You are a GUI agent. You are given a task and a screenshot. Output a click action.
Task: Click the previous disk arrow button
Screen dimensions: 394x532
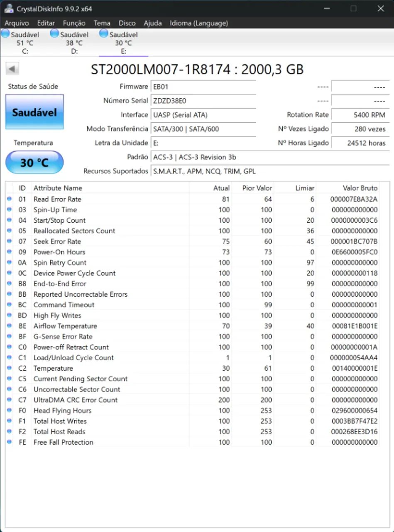[12, 69]
